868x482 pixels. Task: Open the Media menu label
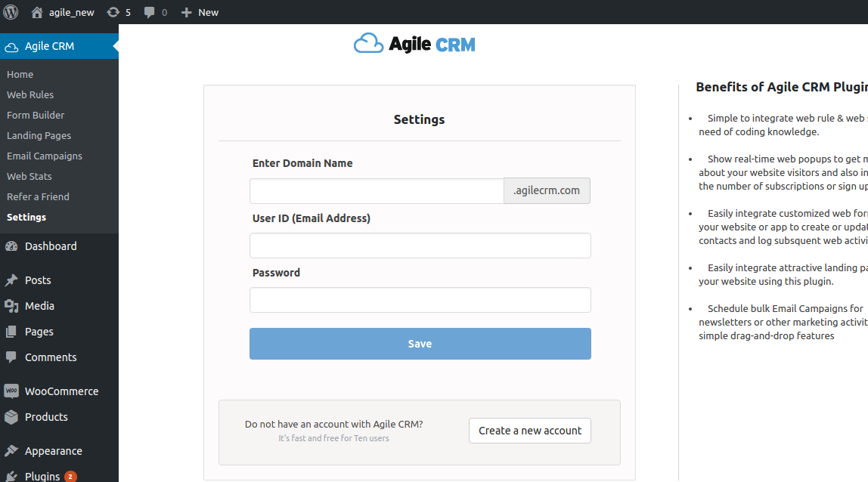[39, 305]
